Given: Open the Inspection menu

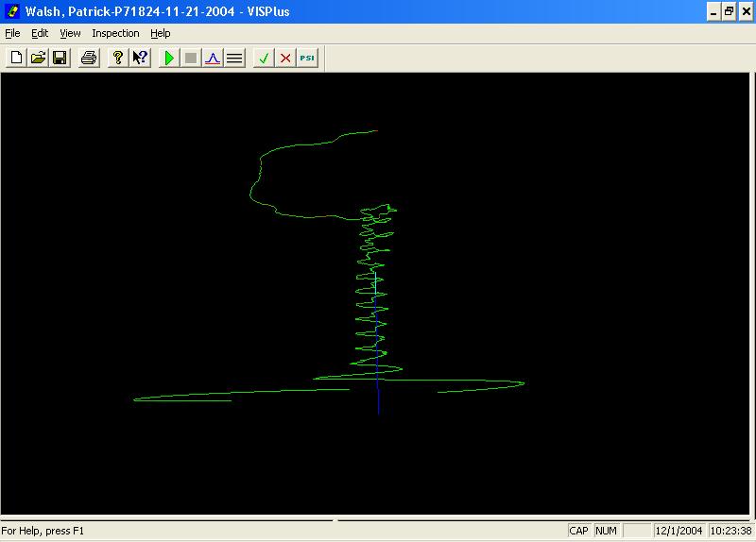Looking at the screenshot, I should click(115, 33).
